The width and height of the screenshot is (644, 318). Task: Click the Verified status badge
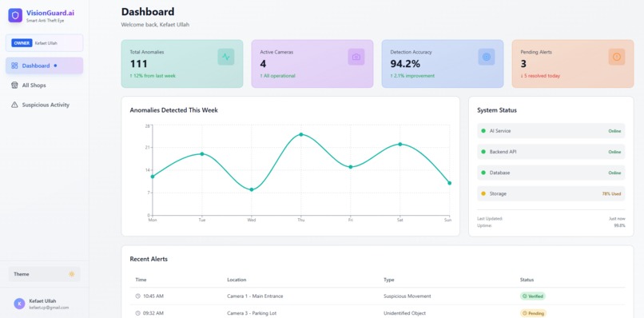point(533,296)
